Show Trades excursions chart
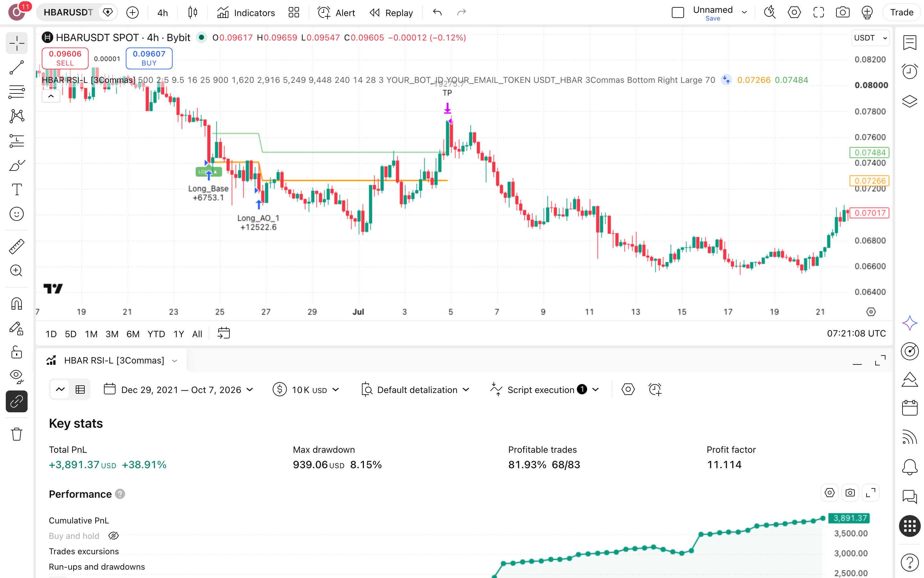 click(x=84, y=551)
